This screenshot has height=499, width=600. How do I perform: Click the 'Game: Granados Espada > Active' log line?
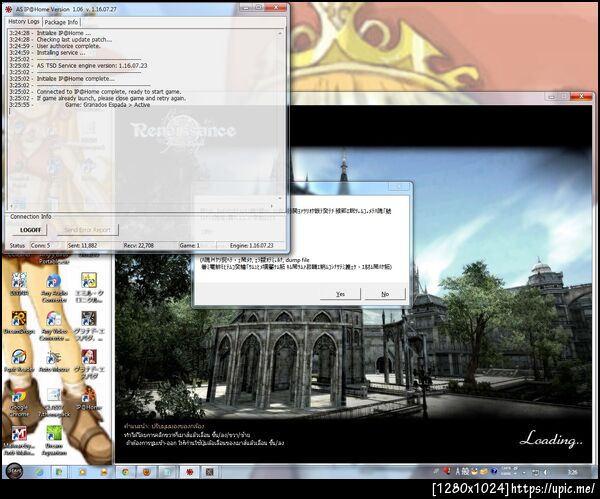pos(108,104)
